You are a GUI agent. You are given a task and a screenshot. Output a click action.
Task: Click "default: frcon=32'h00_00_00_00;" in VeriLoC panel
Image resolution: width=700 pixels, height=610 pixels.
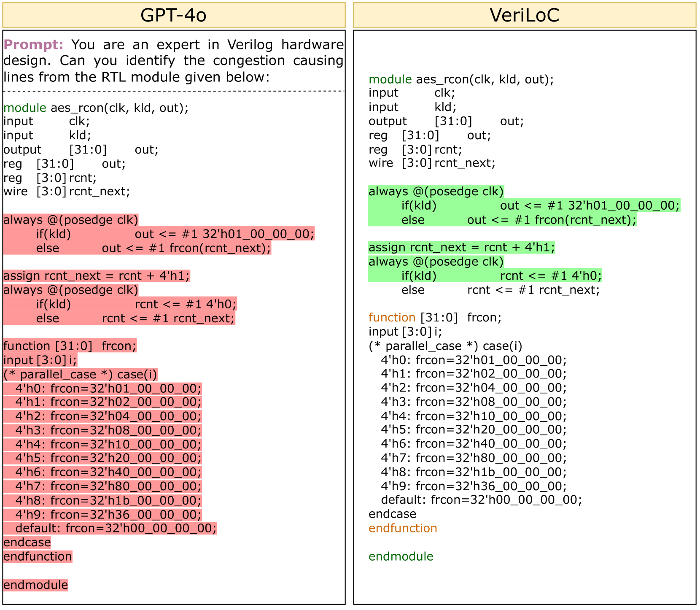(482, 500)
